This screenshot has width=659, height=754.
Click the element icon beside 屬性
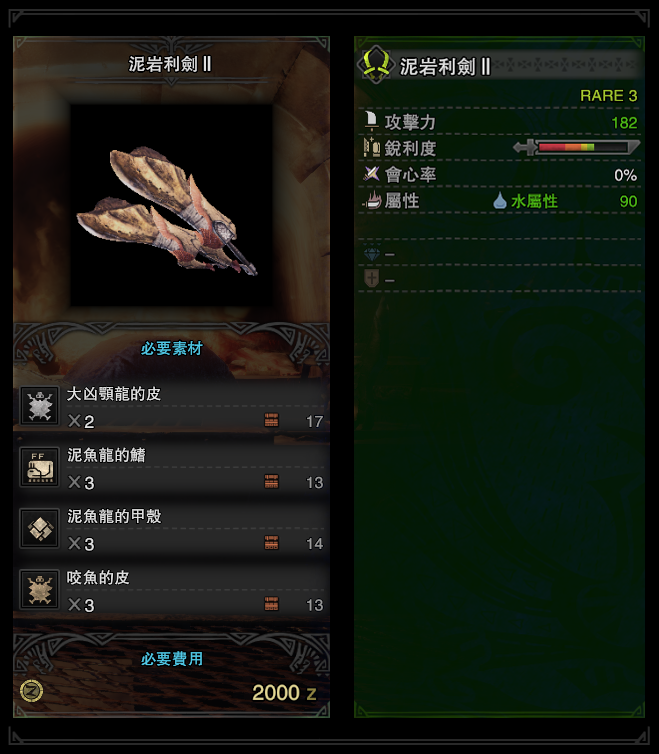(371, 200)
